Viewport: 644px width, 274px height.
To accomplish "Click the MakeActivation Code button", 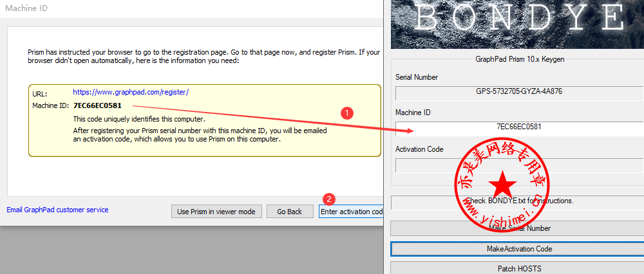I will point(517,249).
